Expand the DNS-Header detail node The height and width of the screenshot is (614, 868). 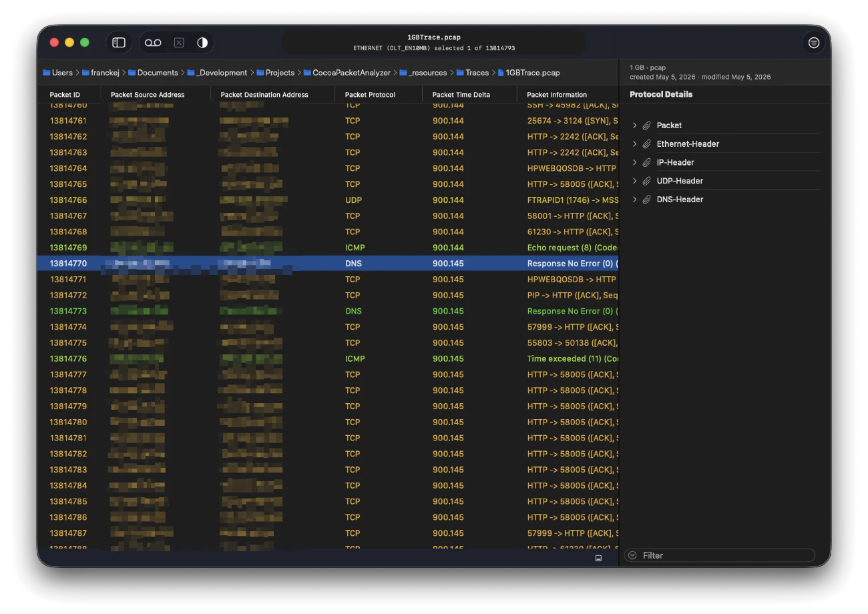tap(634, 200)
